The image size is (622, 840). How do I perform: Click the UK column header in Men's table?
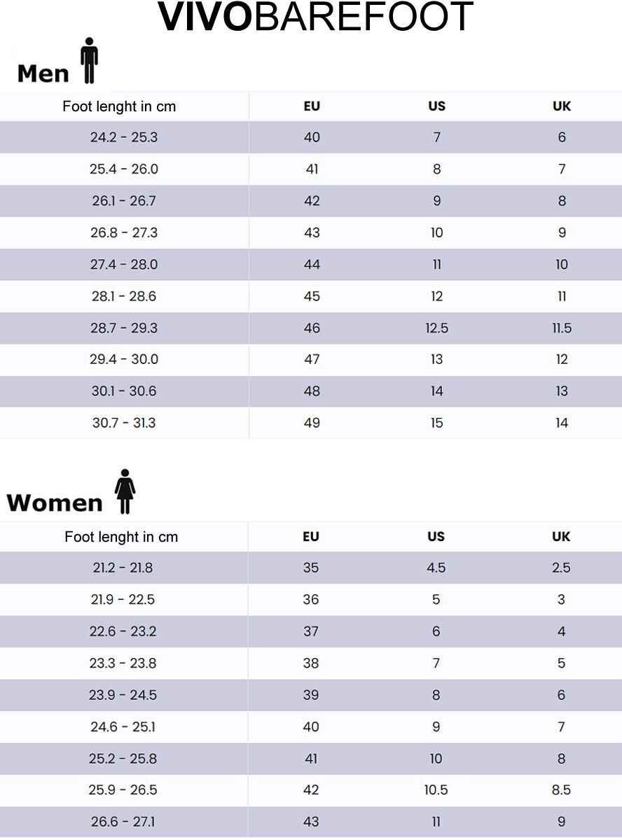(x=562, y=106)
